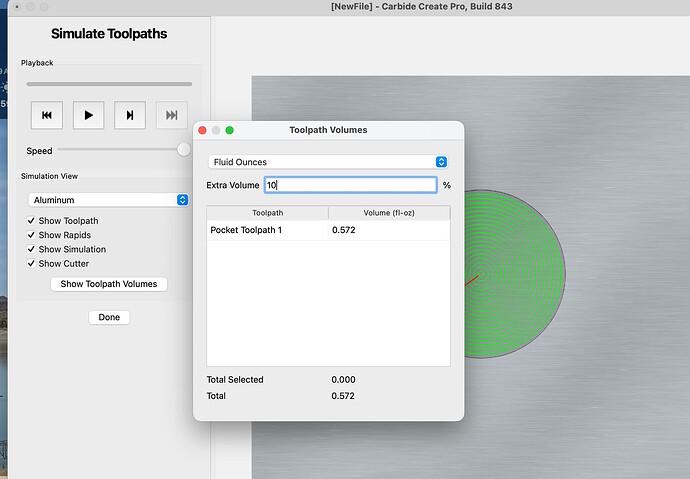Close the Toolpath Volumes dialog
Screen dimensions: 690x479
click(x=202, y=130)
